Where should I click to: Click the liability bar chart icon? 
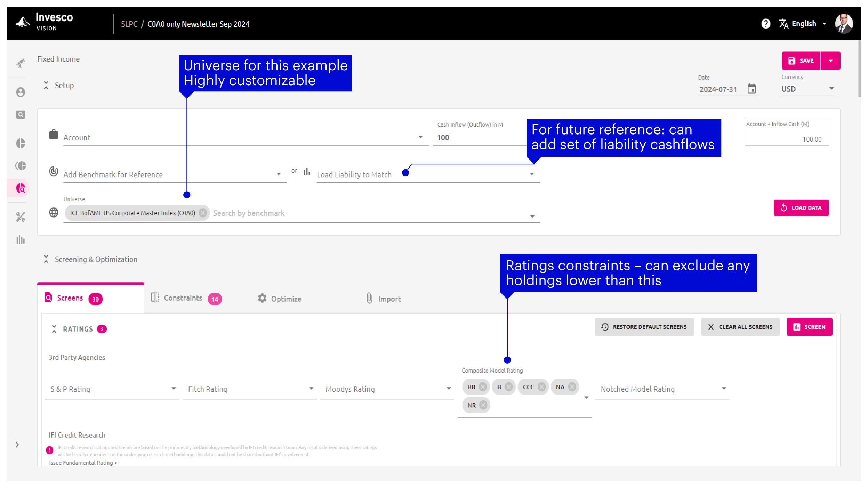tap(307, 171)
